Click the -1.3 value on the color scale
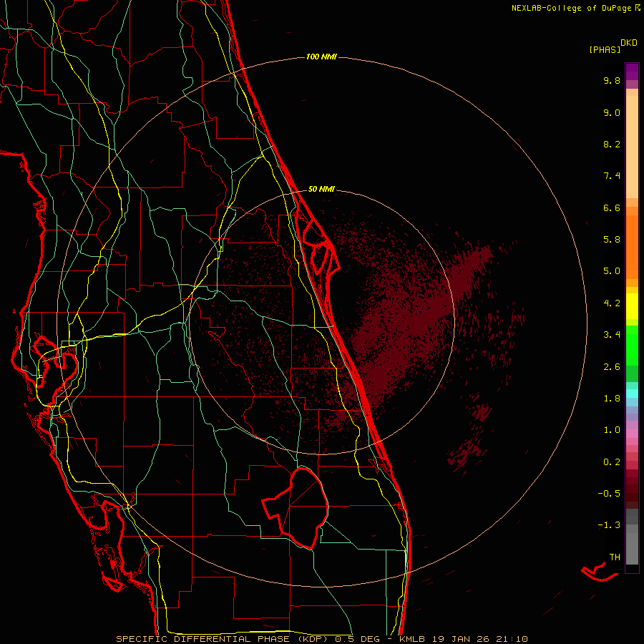644x644 pixels. pyautogui.click(x=609, y=525)
